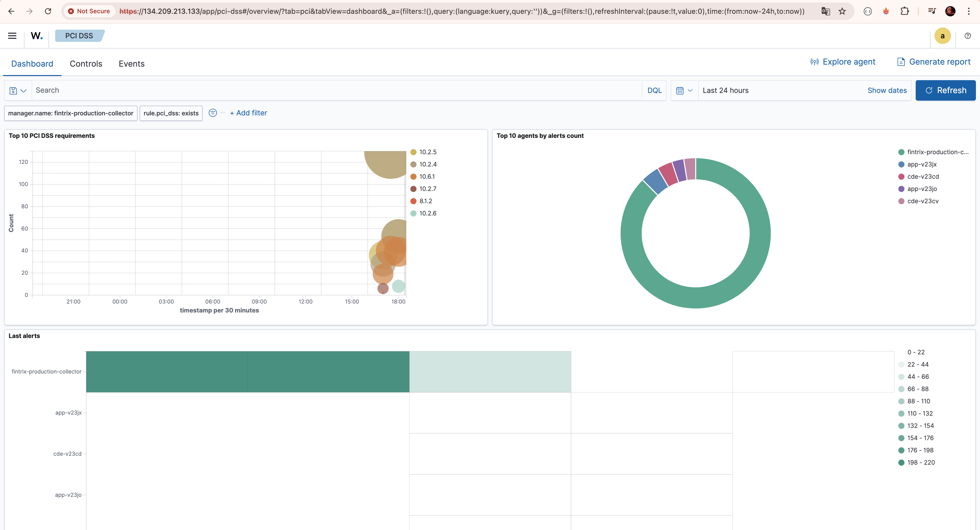This screenshot has width=980, height=530.
Task: Focus the Search query field
Action: 337,91
